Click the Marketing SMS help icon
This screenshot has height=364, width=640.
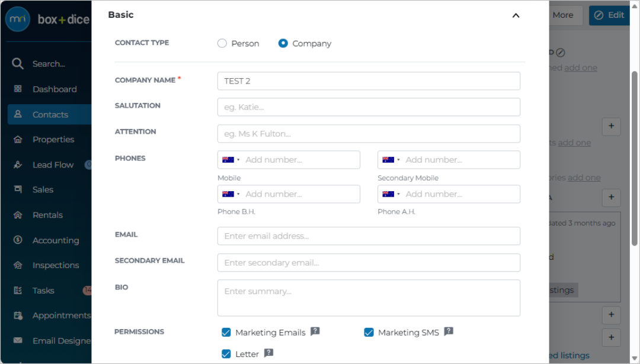pyautogui.click(x=449, y=331)
